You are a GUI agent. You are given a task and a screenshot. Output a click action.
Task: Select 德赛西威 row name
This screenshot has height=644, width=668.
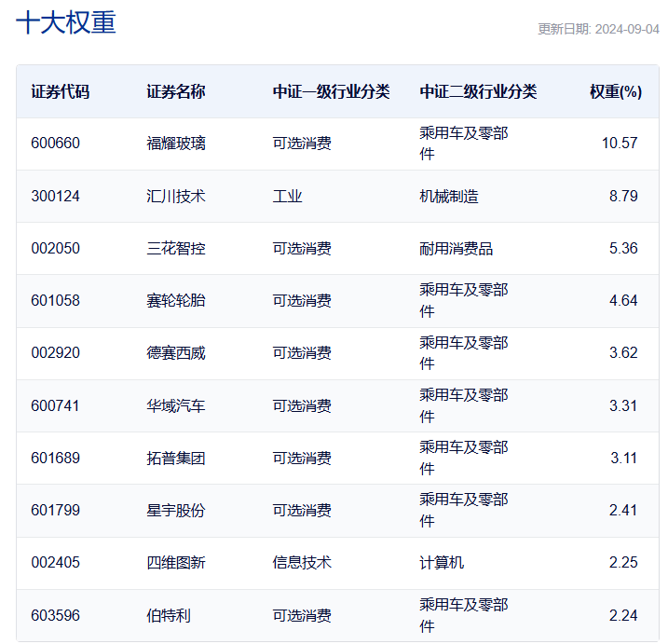point(175,353)
